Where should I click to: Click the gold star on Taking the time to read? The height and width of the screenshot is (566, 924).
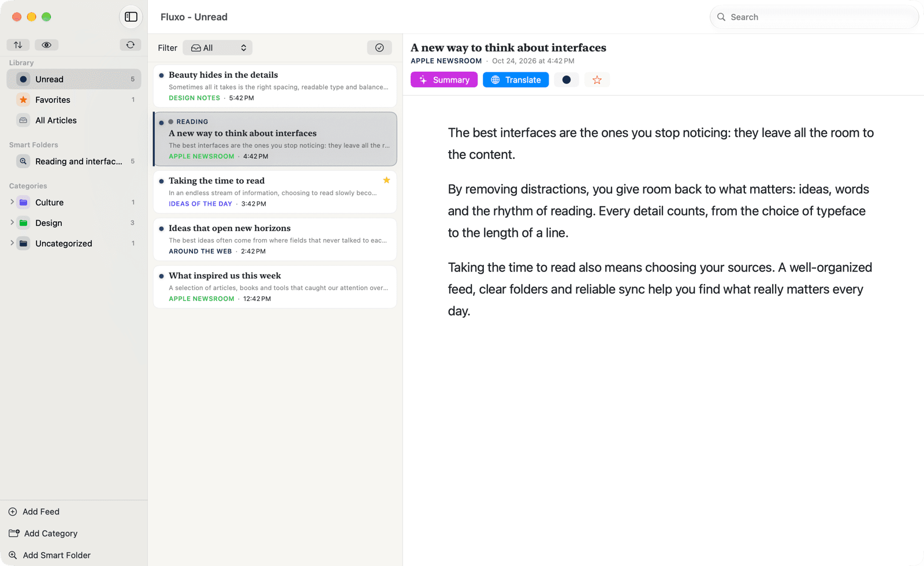tap(386, 180)
